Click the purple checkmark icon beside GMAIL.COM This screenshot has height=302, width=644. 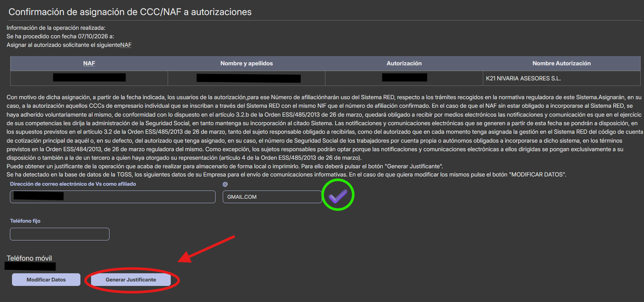pos(338,197)
